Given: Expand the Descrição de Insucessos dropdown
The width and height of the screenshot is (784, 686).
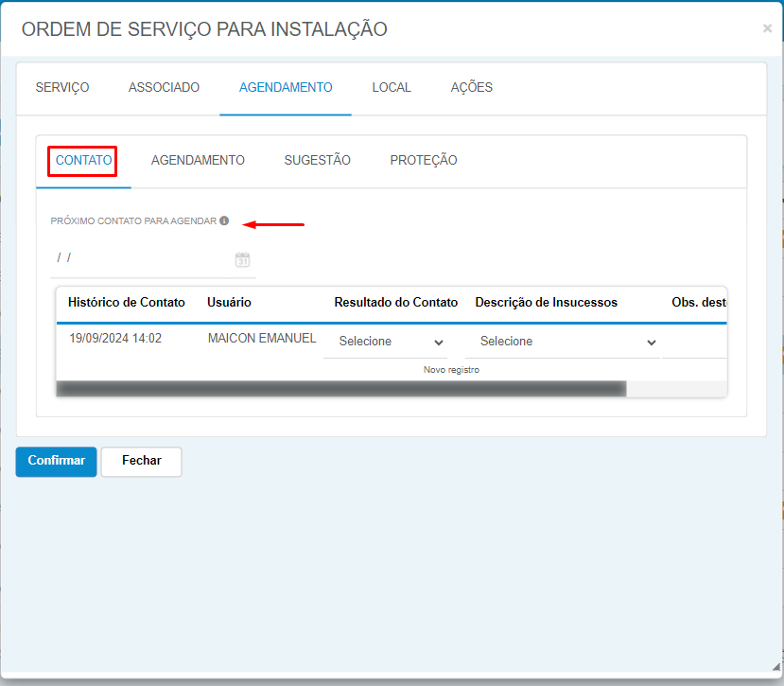Looking at the screenshot, I should pyautogui.click(x=563, y=342).
